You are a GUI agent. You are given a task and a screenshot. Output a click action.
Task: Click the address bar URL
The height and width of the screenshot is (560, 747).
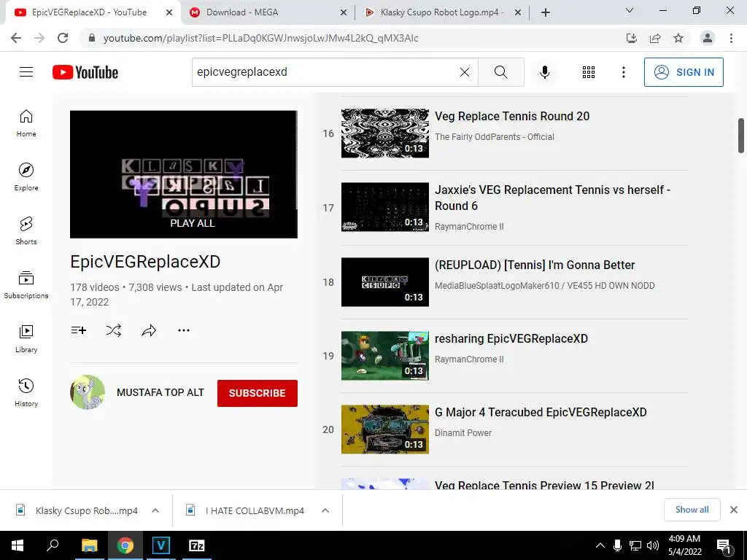tap(260, 38)
